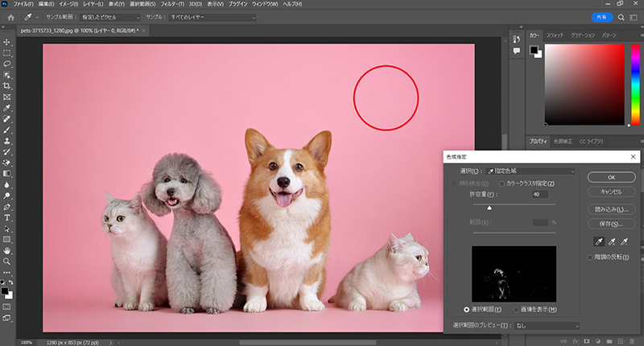Activate the first eyedropper in 色域指定 dialog
Screen dimensions: 644x346
pyautogui.click(x=599, y=241)
